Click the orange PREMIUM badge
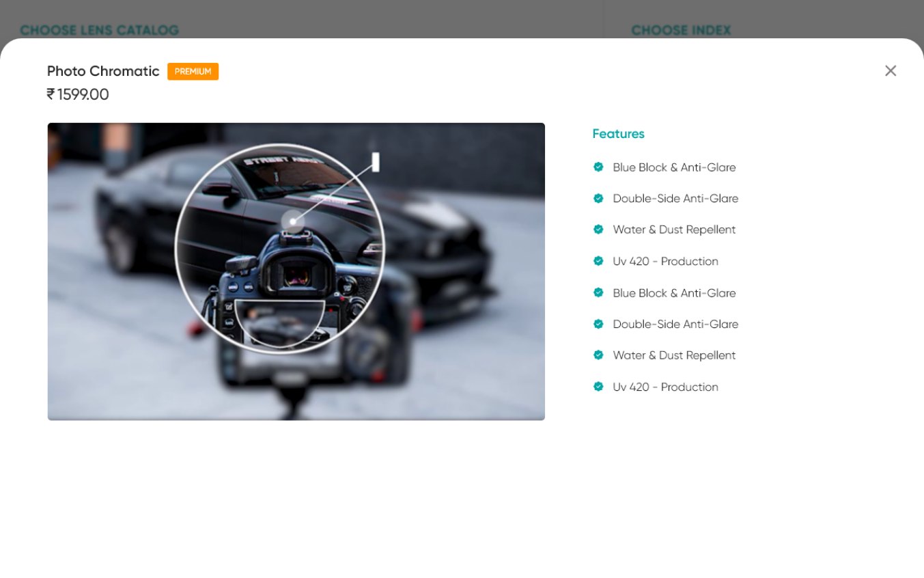 click(193, 72)
